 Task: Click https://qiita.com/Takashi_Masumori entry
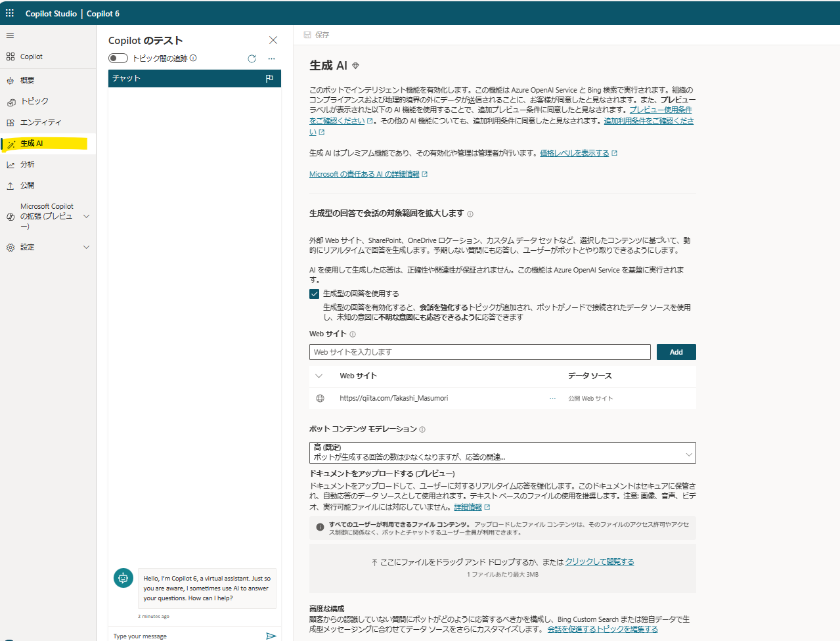click(x=394, y=398)
